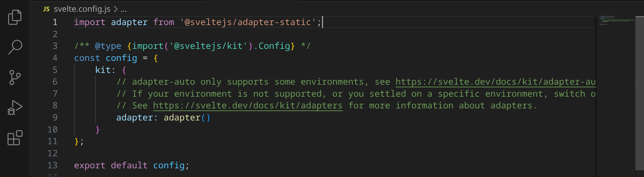Follow the svelte.dev adapter-auto docs link
644x177 pixels.
pos(495,82)
